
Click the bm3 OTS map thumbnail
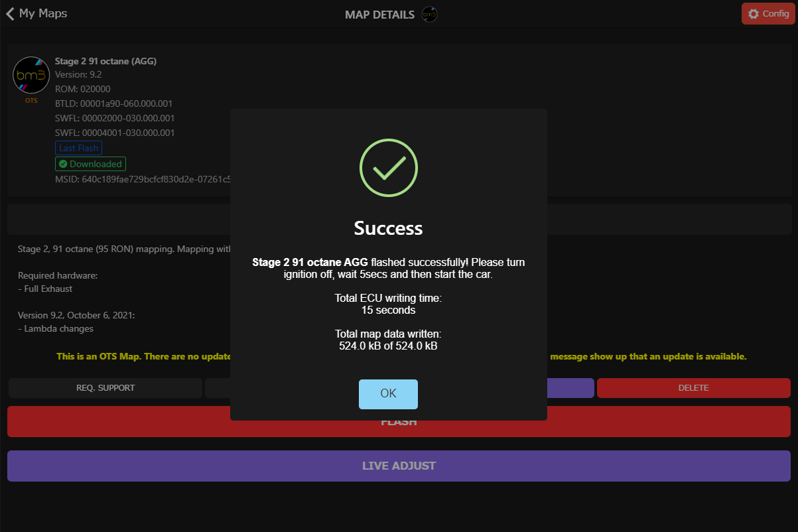(x=31, y=76)
